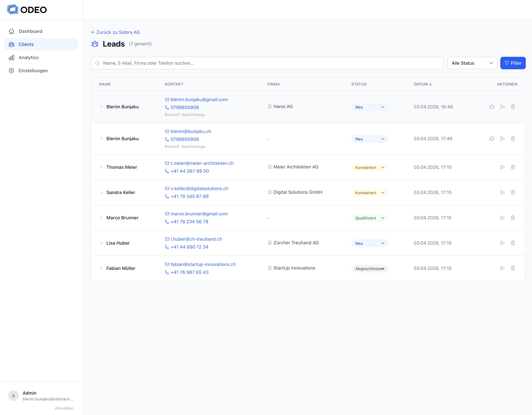Click the comment icon for the Hansi AG lead
This screenshot has height=415, width=532.
pyautogui.click(x=492, y=107)
